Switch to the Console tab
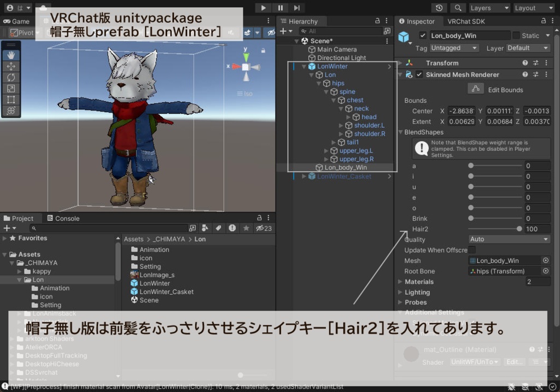560x392 pixels. tap(63, 218)
